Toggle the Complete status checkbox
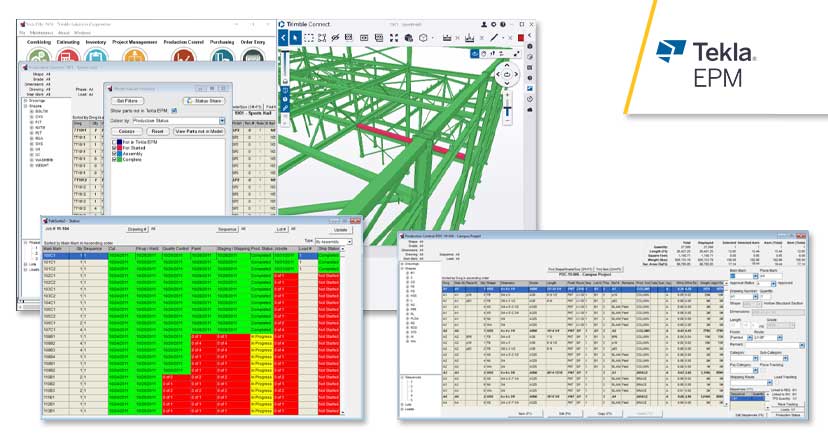828x442 pixels. [114, 159]
